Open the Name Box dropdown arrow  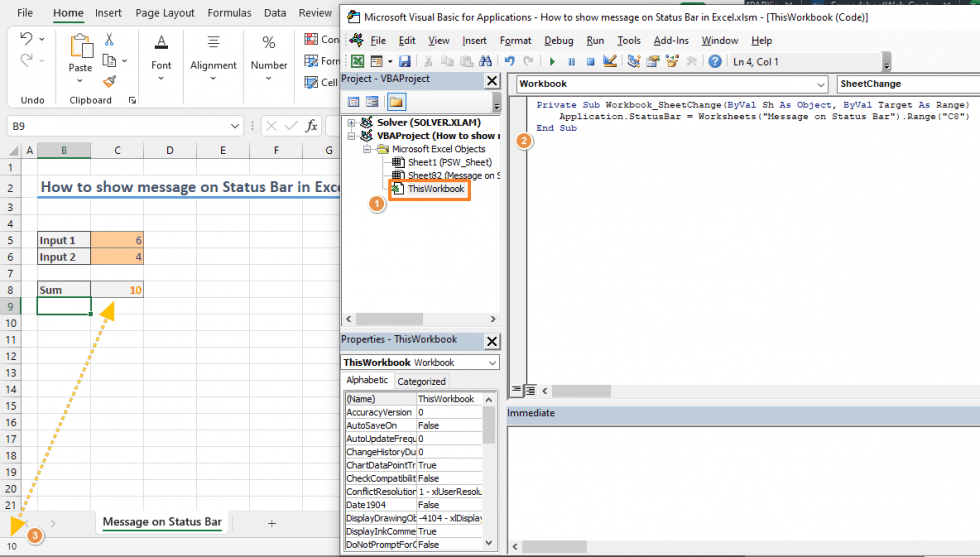point(234,126)
